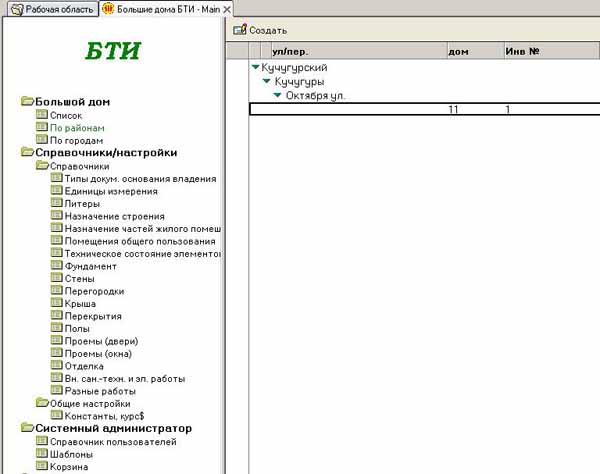This screenshot has width=600, height=474.
Task: Sort by the дом column header
Action: [x=476, y=51]
